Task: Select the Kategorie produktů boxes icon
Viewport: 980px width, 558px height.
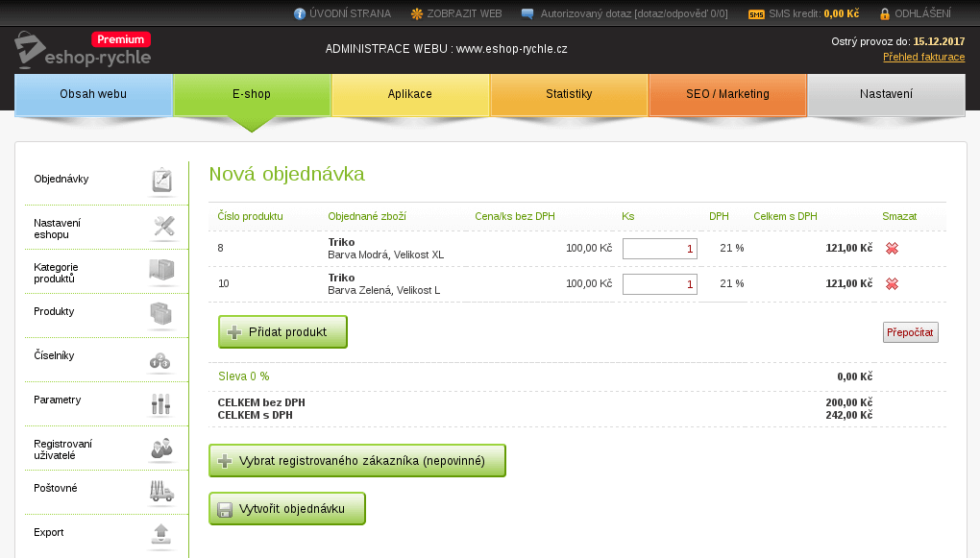Action: click(161, 272)
